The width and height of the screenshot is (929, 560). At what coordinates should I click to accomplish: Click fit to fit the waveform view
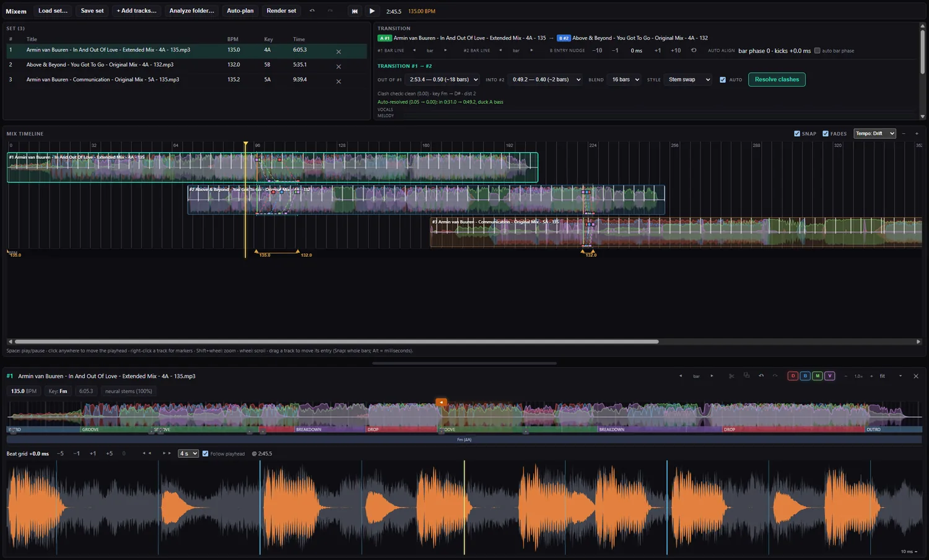click(883, 376)
